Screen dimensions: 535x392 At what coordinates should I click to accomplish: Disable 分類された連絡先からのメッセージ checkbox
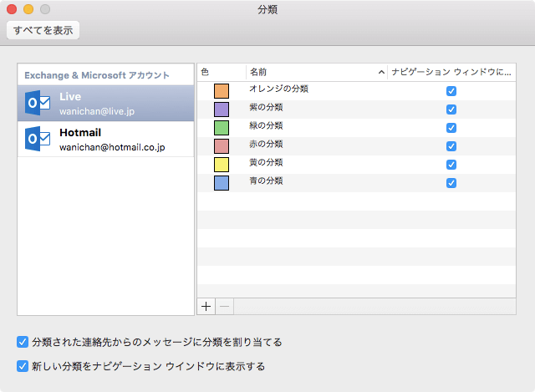coord(23,342)
